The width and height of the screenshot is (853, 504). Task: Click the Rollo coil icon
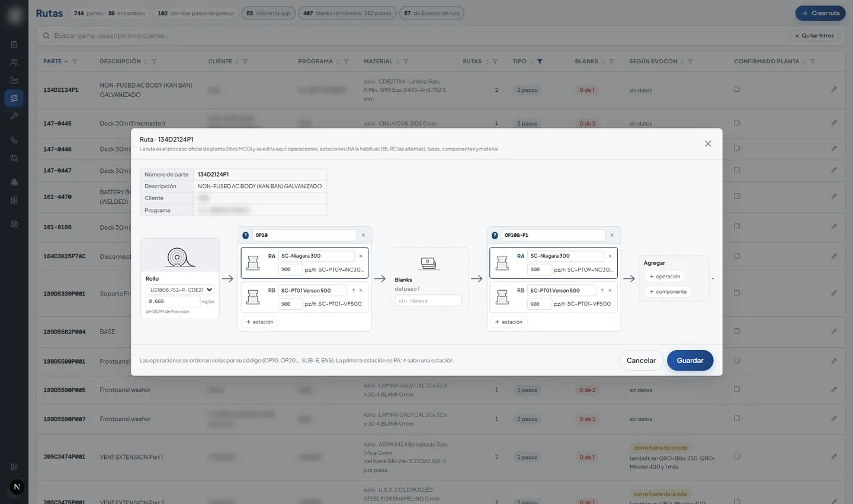(179, 257)
